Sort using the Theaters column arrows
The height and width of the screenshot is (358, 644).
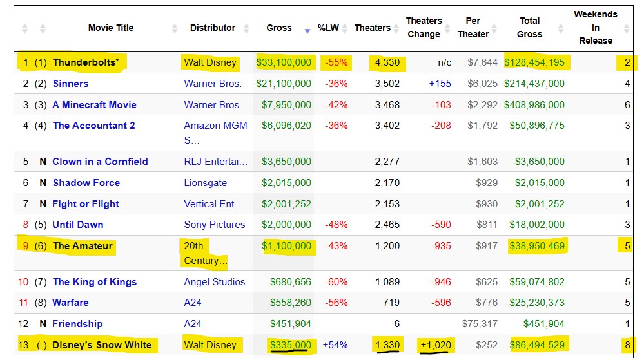[x=395, y=28]
